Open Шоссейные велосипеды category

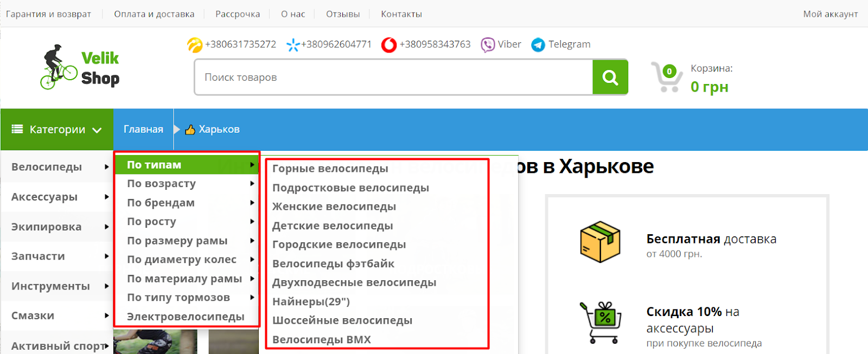[x=342, y=320]
